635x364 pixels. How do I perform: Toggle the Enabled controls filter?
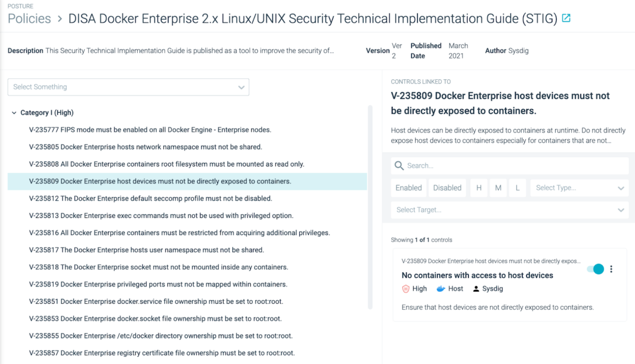click(x=409, y=188)
